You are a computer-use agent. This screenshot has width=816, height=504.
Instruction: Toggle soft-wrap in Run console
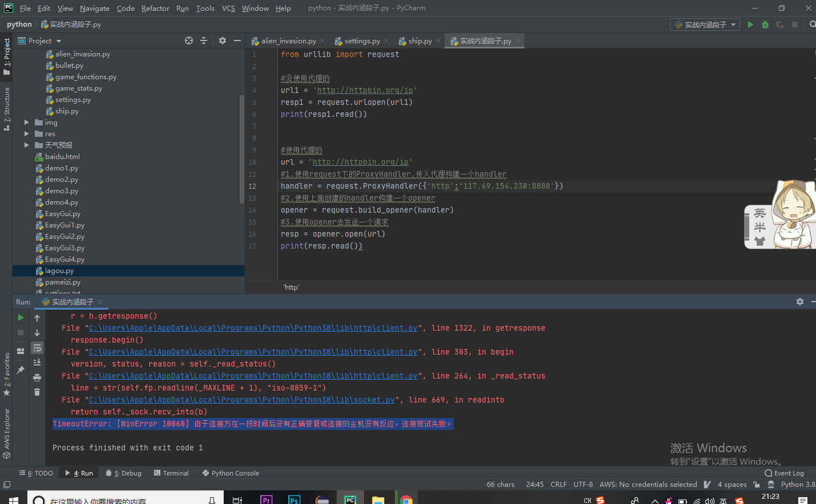coord(37,347)
